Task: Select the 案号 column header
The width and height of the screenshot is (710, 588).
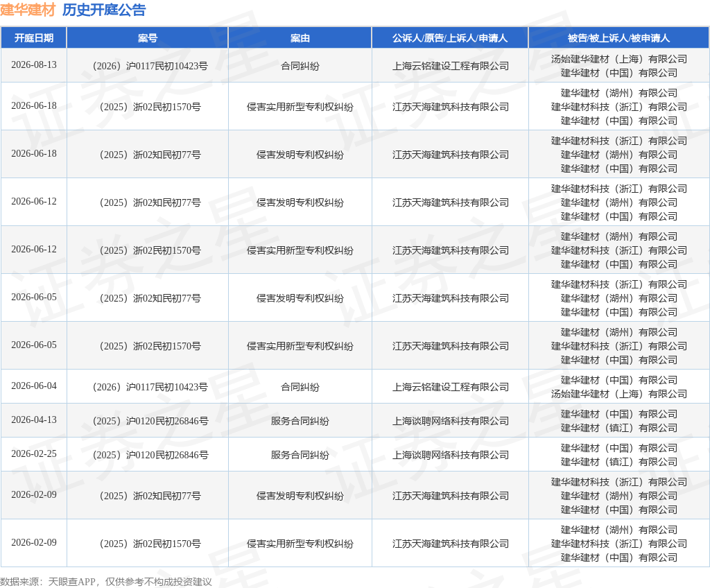Action: pos(148,38)
